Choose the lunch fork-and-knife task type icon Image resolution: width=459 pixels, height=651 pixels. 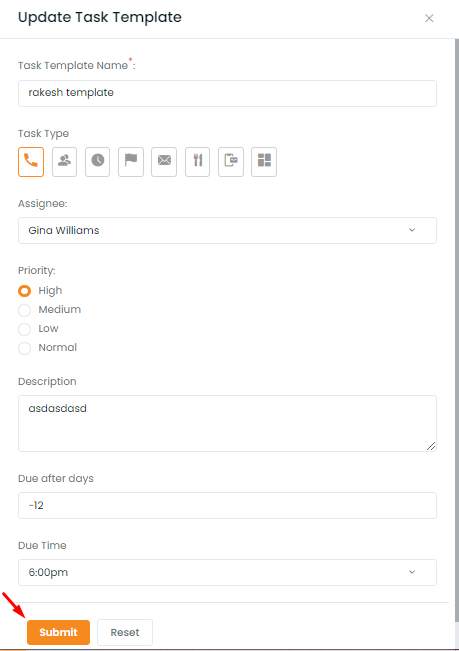pyautogui.click(x=198, y=162)
